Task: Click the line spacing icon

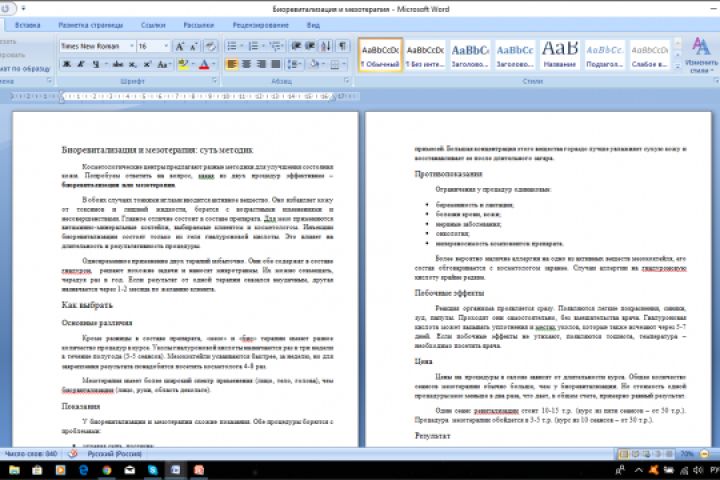Action: 292,64
